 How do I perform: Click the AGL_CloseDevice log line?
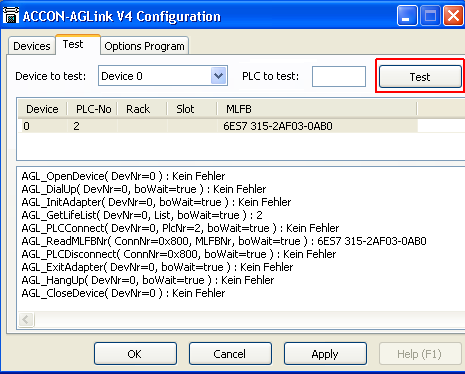coord(123,293)
